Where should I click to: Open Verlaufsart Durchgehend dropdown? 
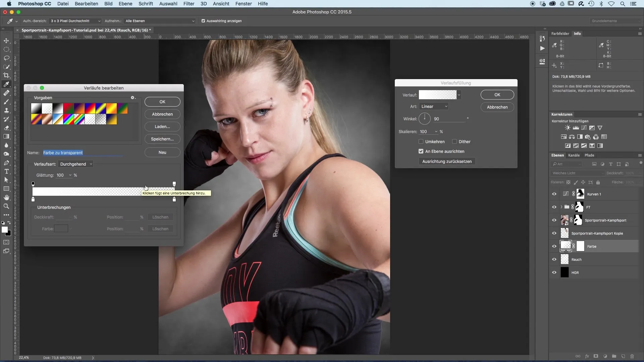click(75, 164)
